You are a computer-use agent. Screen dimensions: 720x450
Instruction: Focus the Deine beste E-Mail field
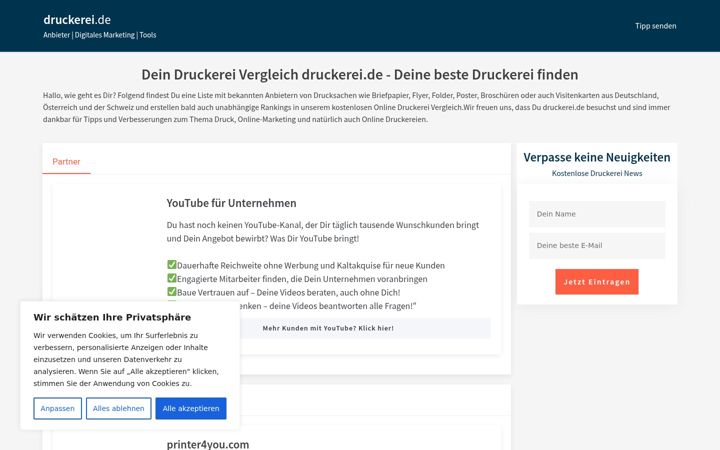596,245
